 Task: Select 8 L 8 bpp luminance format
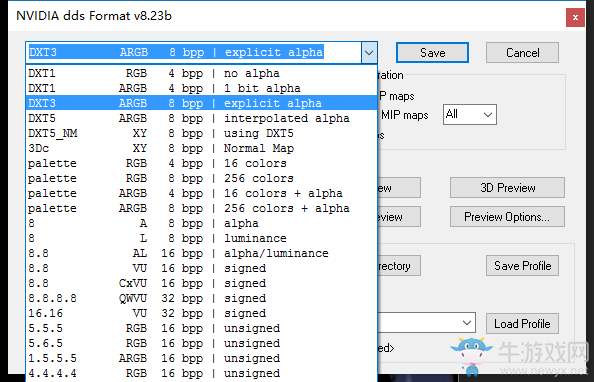(x=201, y=238)
